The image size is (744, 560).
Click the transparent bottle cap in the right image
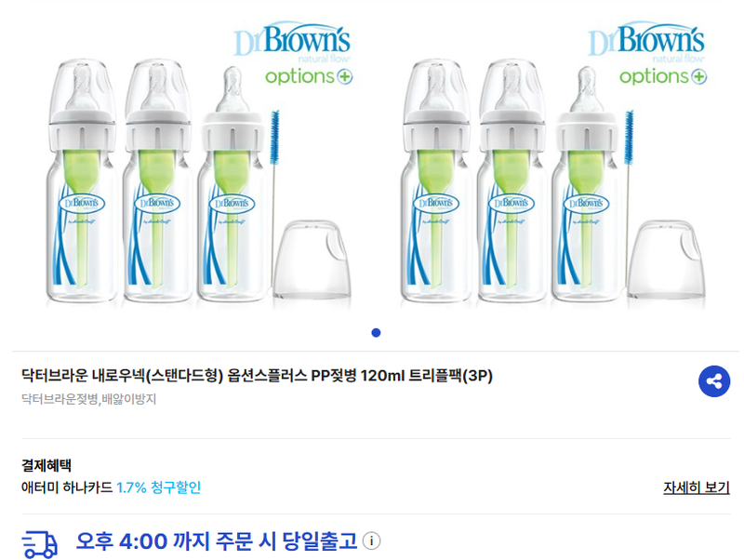[666, 260]
